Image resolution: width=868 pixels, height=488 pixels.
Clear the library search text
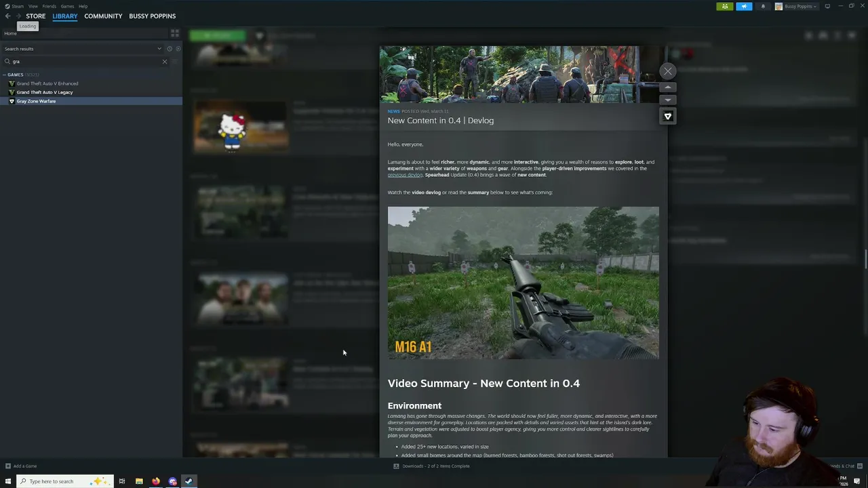164,62
